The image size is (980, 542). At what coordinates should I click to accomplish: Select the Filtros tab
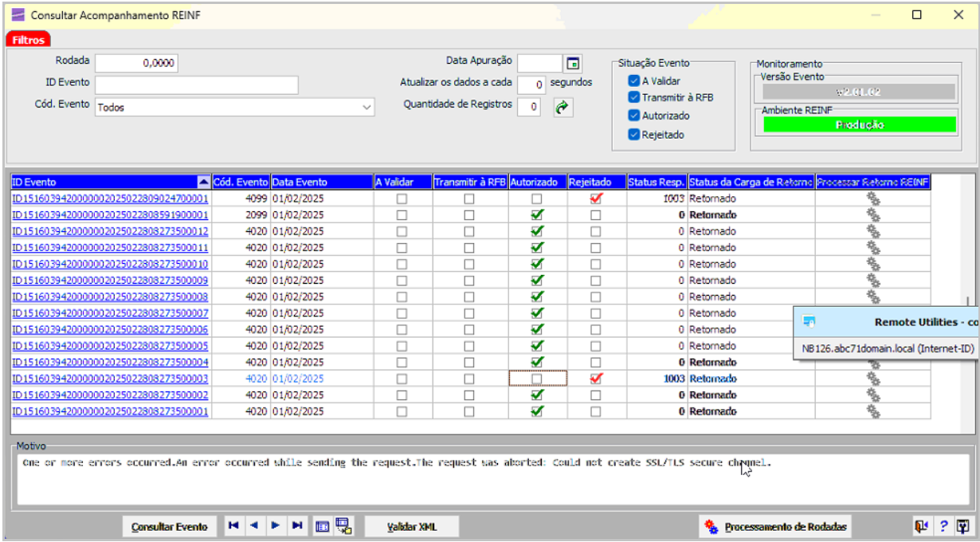pos(28,40)
